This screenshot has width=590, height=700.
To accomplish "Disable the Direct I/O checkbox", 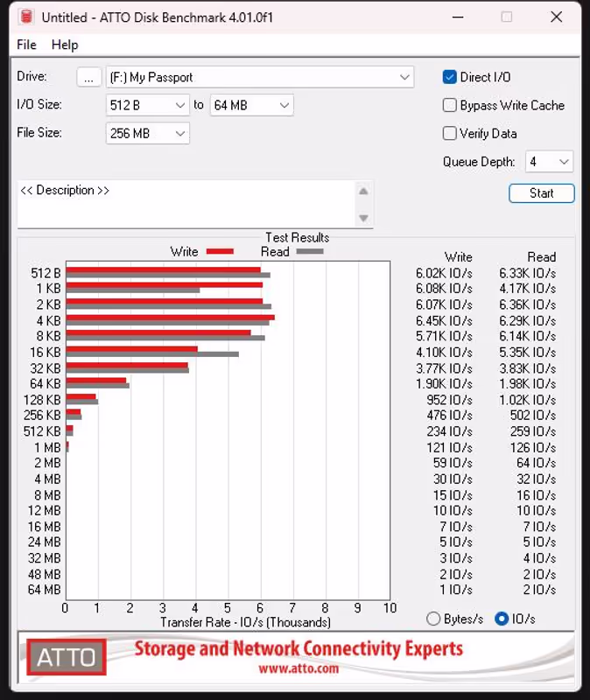I will tap(450, 77).
